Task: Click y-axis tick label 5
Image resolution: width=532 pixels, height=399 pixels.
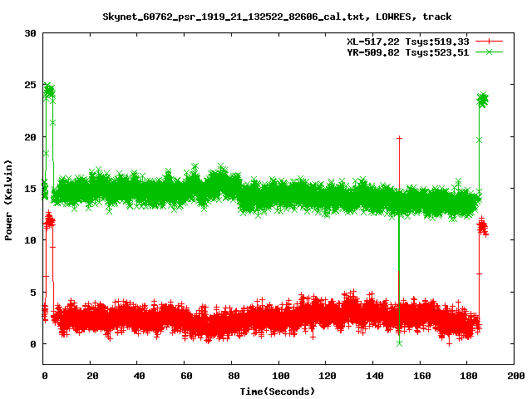Action: pyautogui.click(x=33, y=292)
